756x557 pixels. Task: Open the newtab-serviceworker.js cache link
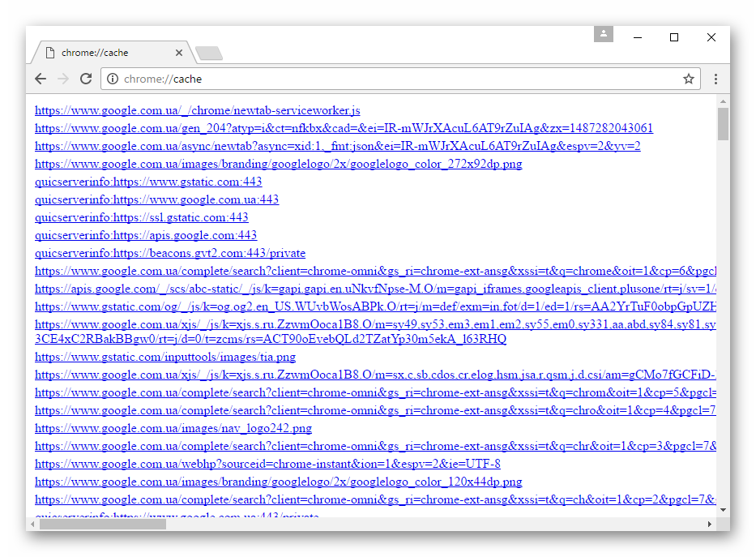pos(197,110)
